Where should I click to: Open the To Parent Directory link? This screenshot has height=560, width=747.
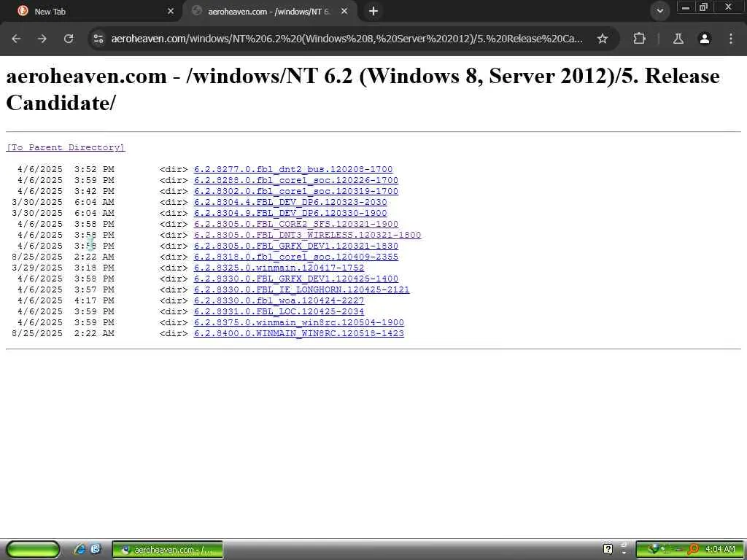(65, 147)
